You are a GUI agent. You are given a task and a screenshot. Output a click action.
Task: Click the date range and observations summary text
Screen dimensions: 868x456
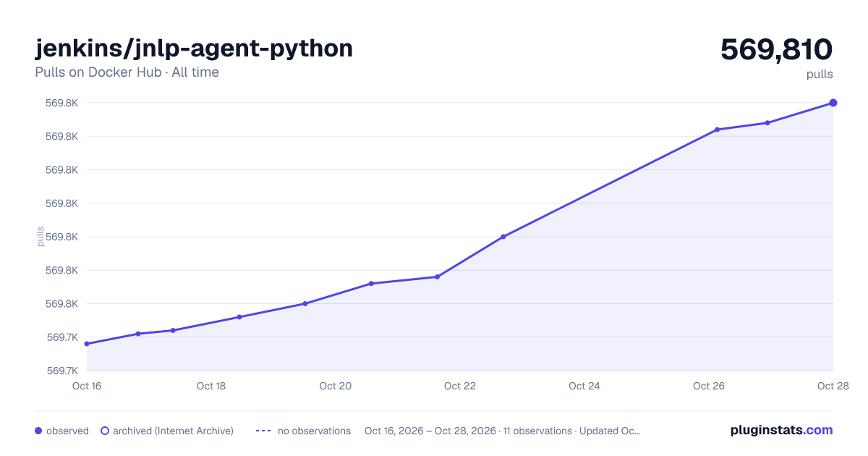pos(502,431)
